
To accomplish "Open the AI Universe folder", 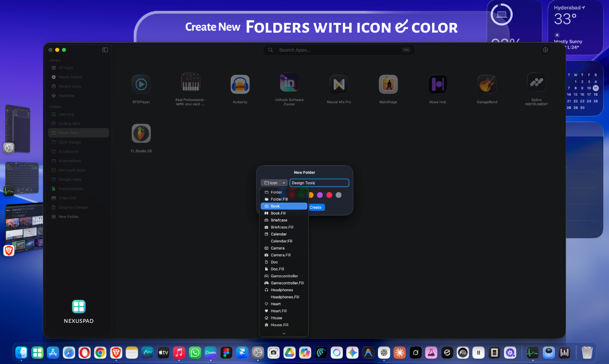I will coord(79,151).
